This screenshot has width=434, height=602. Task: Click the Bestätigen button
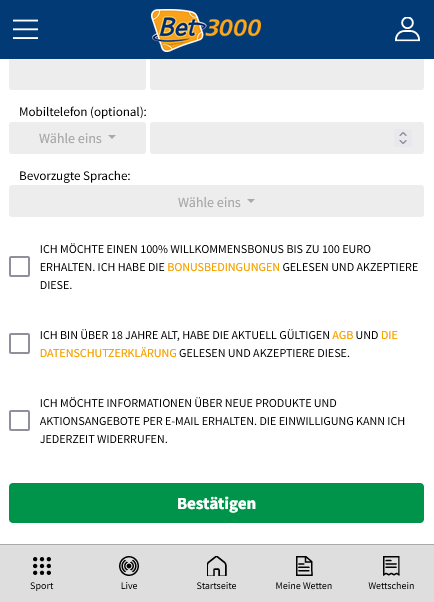217,503
